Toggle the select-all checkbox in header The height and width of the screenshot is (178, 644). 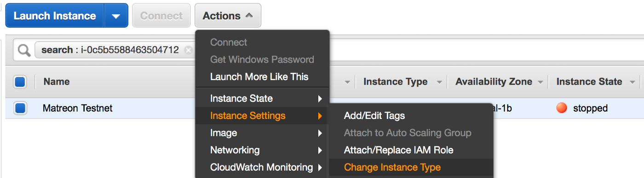[20, 82]
